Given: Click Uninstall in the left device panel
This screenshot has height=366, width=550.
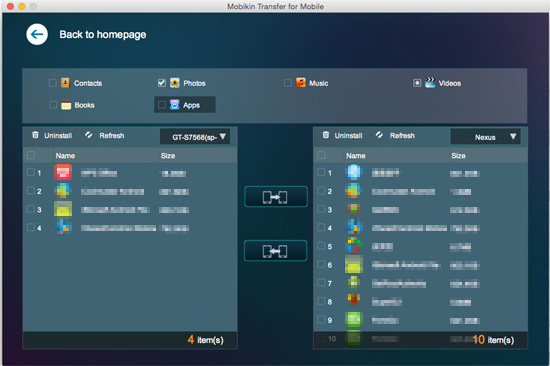Looking at the screenshot, I should tap(58, 135).
